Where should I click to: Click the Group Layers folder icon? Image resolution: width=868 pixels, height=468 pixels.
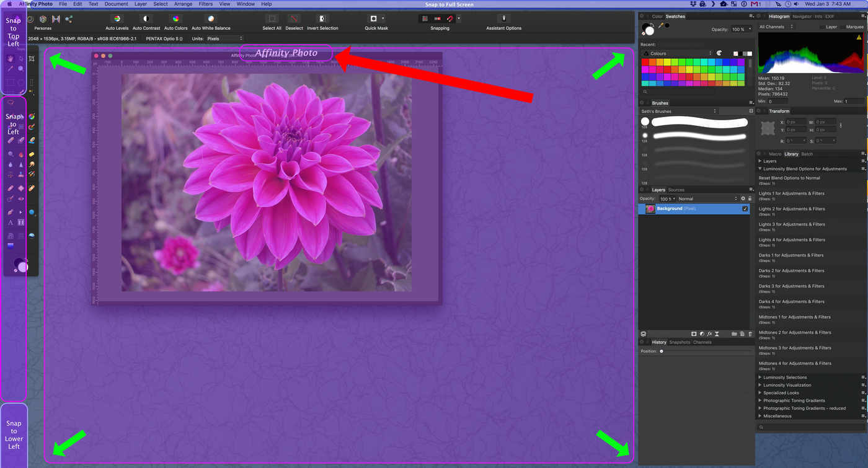[734, 334]
